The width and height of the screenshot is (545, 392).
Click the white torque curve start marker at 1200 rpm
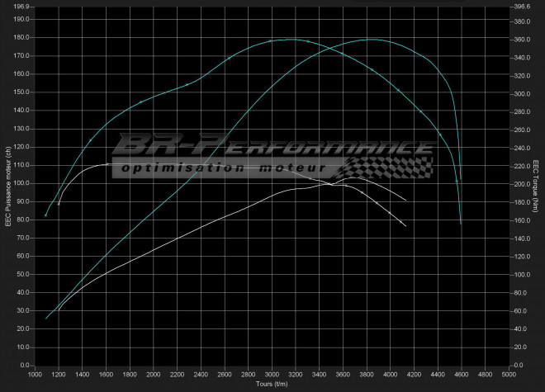(59, 204)
